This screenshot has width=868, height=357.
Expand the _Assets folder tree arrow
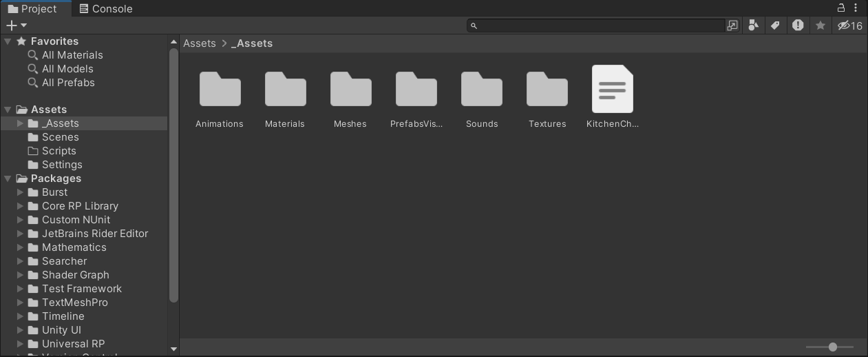pos(21,123)
